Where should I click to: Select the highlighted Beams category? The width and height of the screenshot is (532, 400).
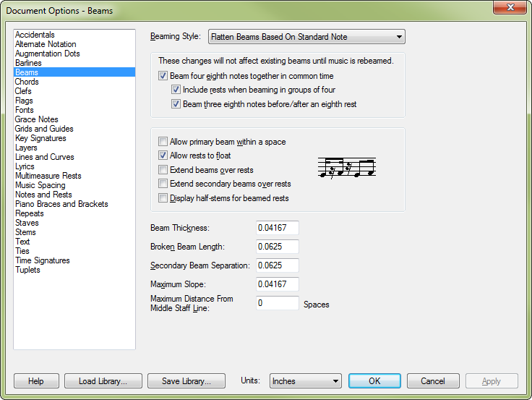(x=74, y=72)
